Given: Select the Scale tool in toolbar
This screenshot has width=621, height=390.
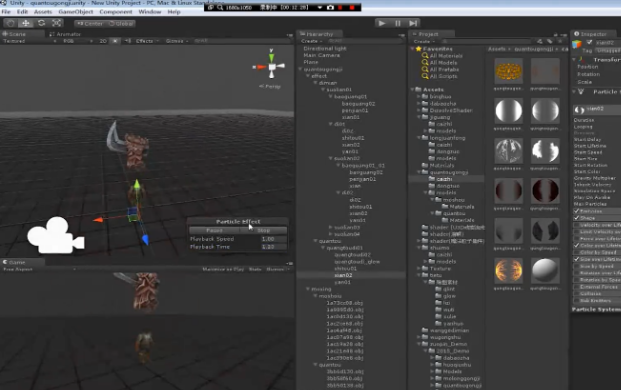Looking at the screenshot, I should point(57,23).
